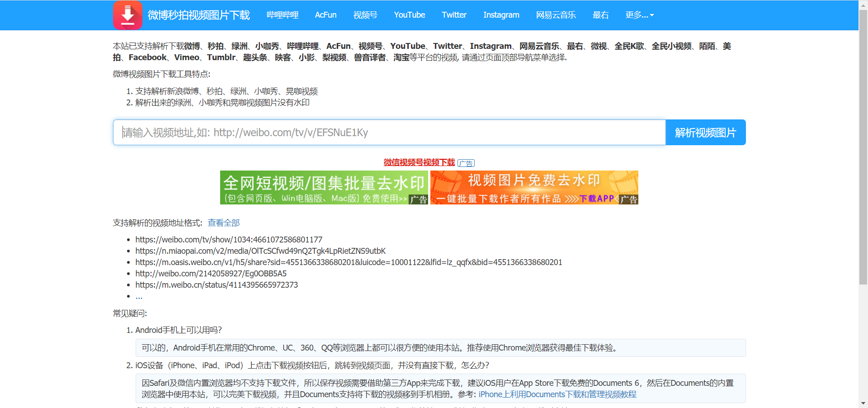Click the vertical scrollbar thumb
The image size is (868, 408).
pyautogui.click(x=863, y=147)
